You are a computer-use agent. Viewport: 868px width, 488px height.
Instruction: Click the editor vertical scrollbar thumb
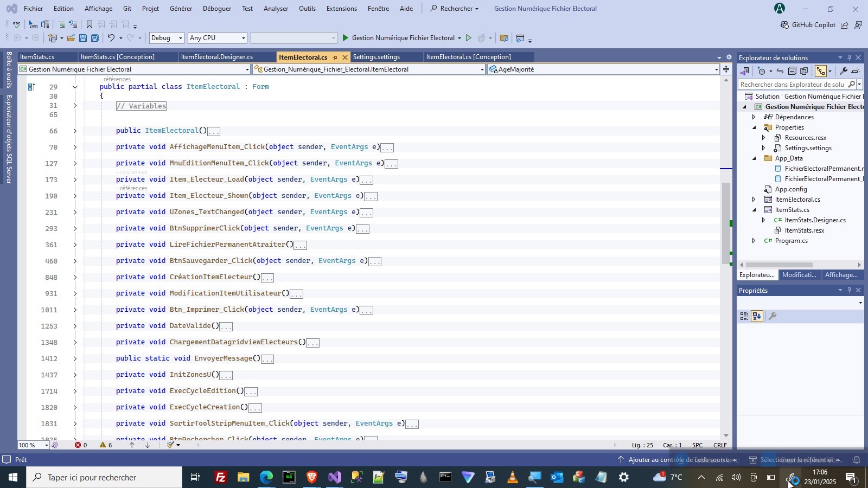click(x=726, y=223)
